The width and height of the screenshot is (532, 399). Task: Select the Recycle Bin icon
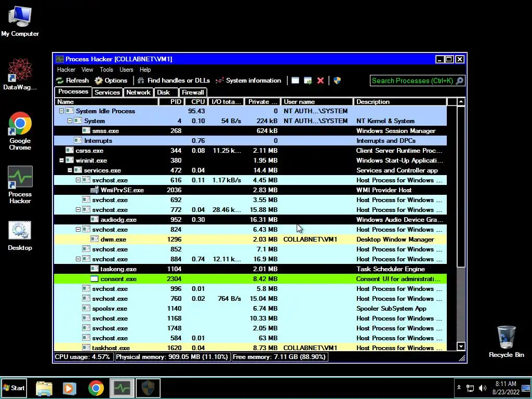coord(506,342)
